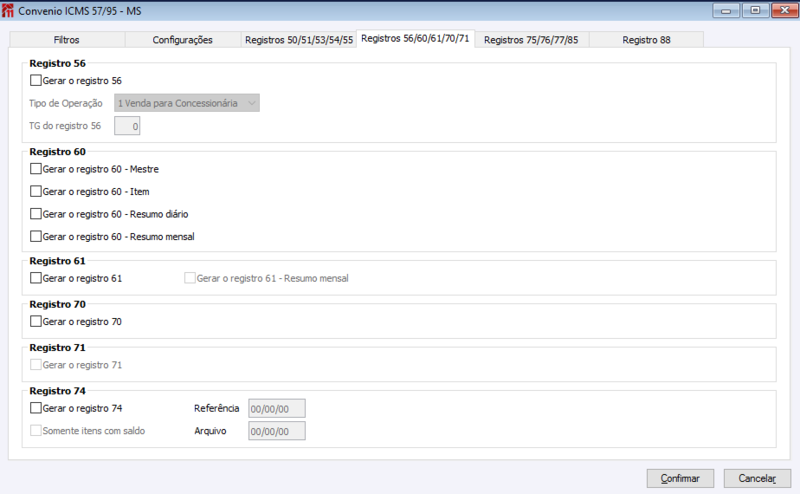This screenshot has width=800, height=494.
Task: Minimize the Convenio ICMS window
Action: click(x=726, y=10)
